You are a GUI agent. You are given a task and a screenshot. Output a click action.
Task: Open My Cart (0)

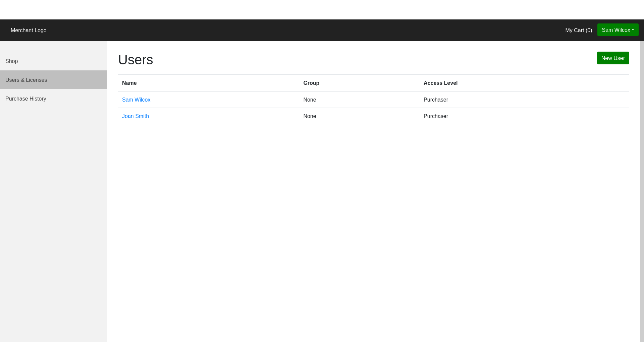579,30
